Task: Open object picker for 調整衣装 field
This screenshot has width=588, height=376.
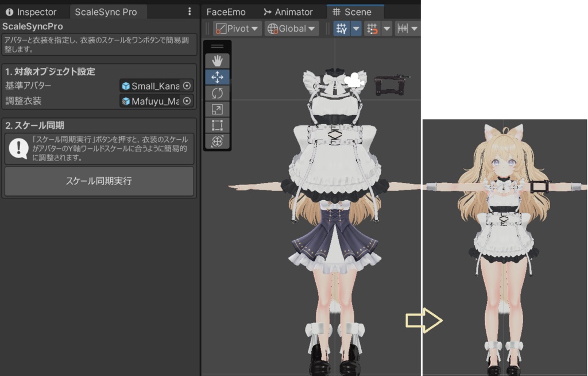Action: point(187,101)
